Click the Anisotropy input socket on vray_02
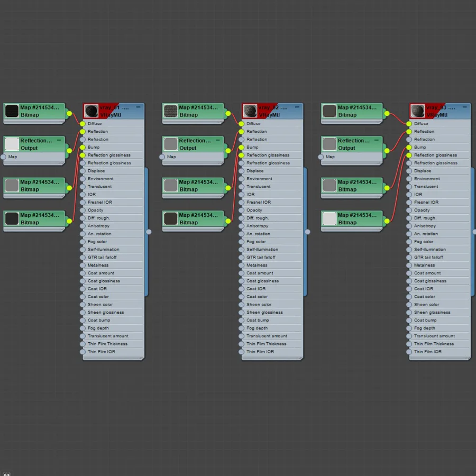 (241, 226)
